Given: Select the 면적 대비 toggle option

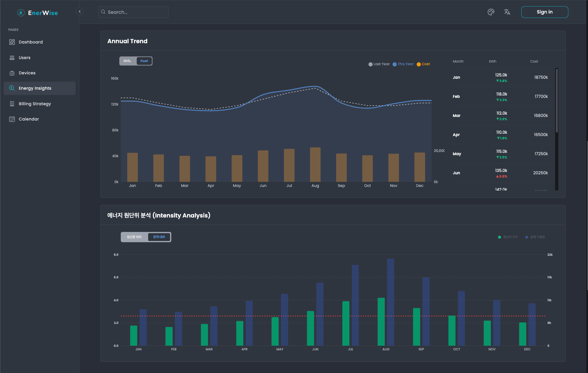Looking at the screenshot, I should click(x=159, y=237).
